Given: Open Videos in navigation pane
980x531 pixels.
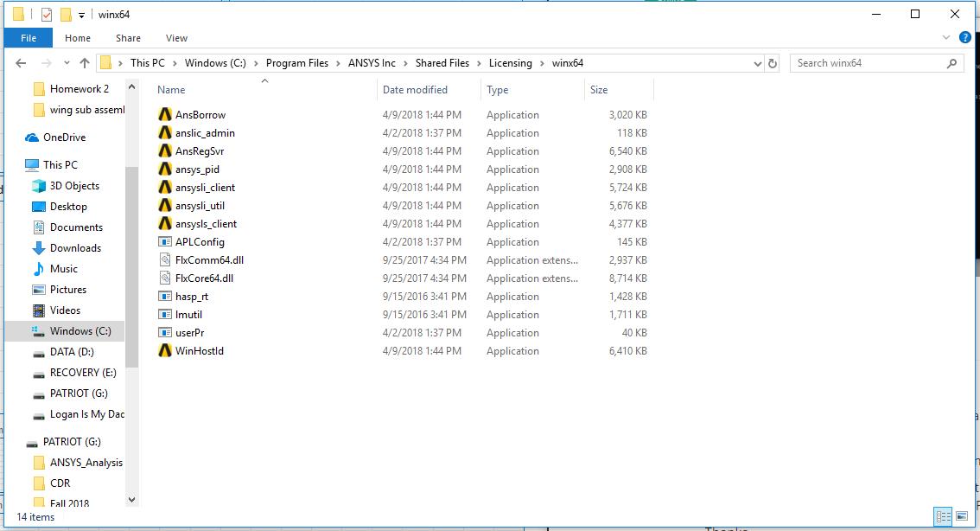Looking at the screenshot, I should pyautogui.click(x=65, y=310).
